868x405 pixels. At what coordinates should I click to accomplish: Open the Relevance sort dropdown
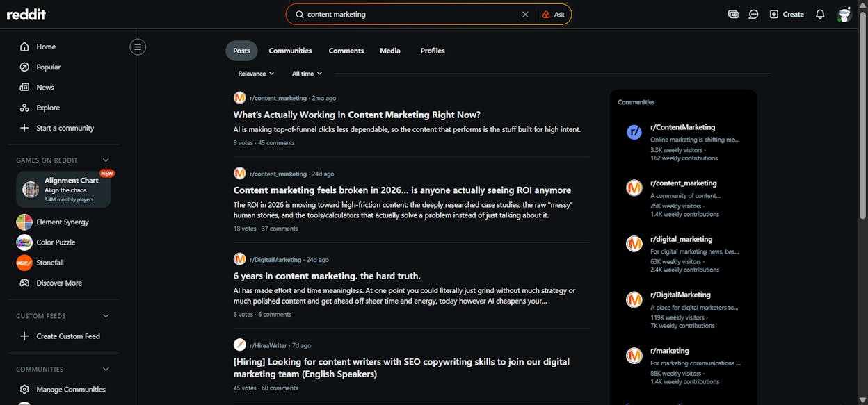click(256, 74)
